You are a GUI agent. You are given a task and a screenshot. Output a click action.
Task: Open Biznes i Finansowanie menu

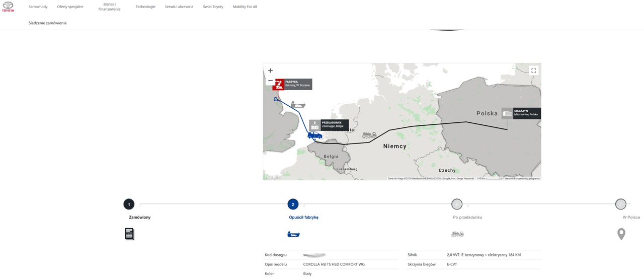tap(110, 7)
